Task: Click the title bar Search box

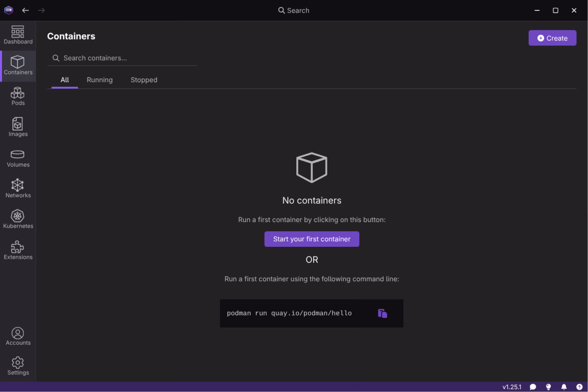Action: (294, 10)
